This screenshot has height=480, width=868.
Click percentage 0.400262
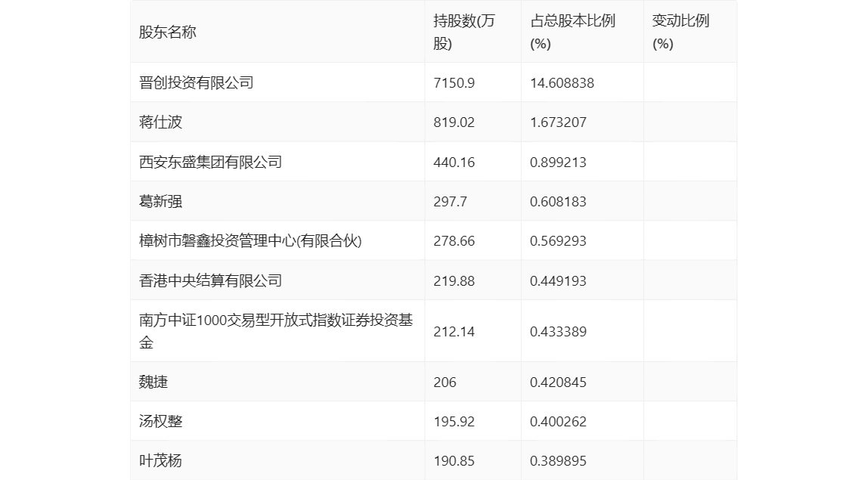(x=558, y=421)
